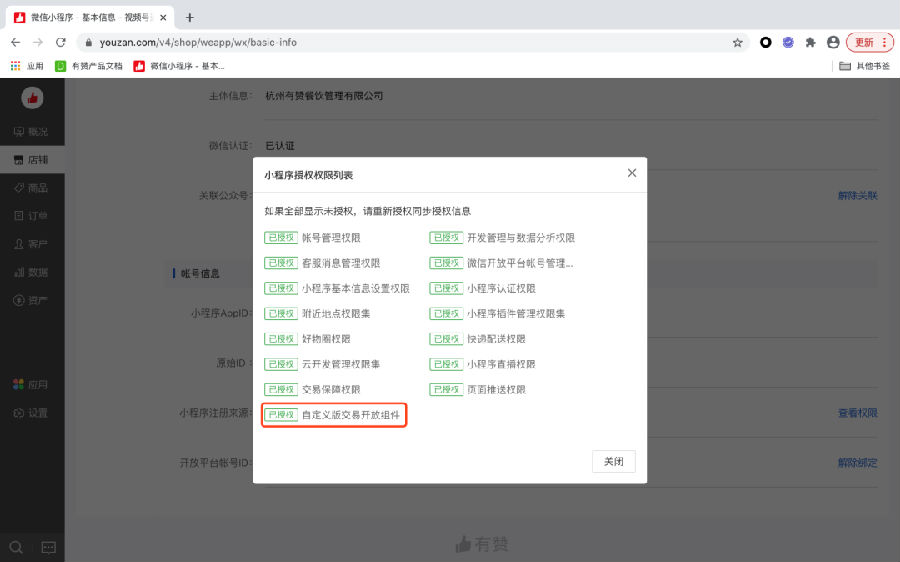Viewport: 900px width, 562px height.
Task: Select the 云开发管理权限集 entry
Action: (x=341, y=364)
